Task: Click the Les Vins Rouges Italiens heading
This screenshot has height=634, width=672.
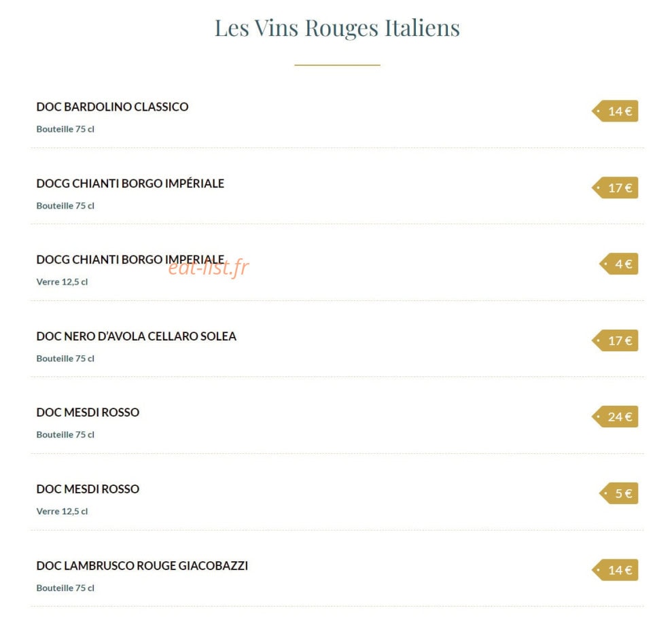Action: (x=337, y=29)
